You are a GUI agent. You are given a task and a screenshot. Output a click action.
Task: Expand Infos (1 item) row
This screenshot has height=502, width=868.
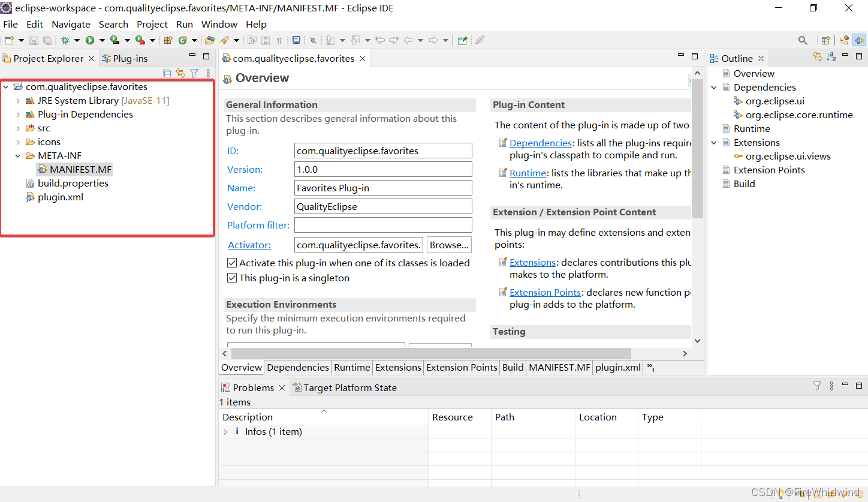225,432
